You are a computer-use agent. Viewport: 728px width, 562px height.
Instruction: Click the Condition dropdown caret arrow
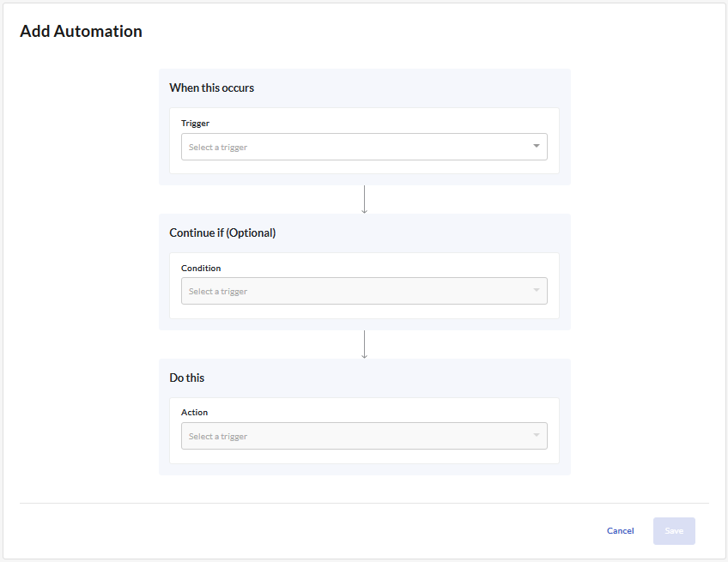tap(537, 290)
